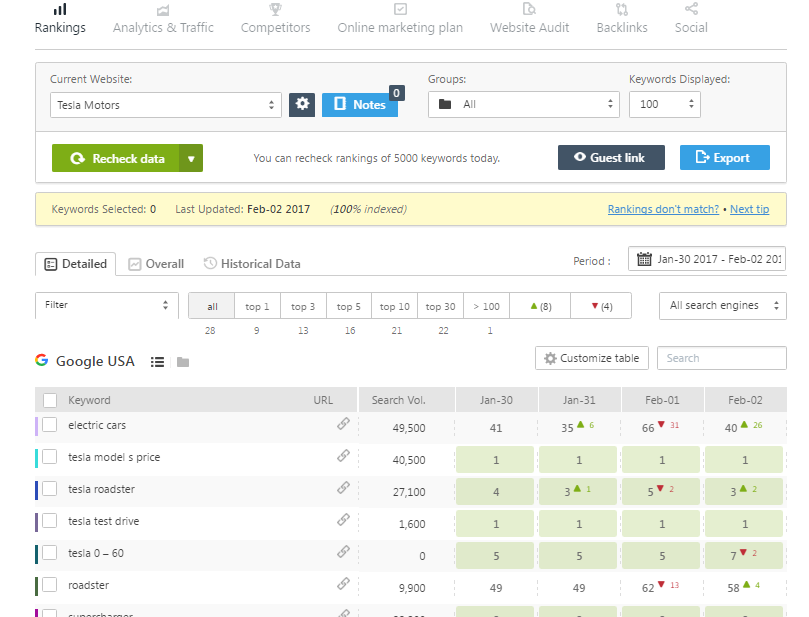Filter by dropped rankings (4)

(x=601, y=306)
